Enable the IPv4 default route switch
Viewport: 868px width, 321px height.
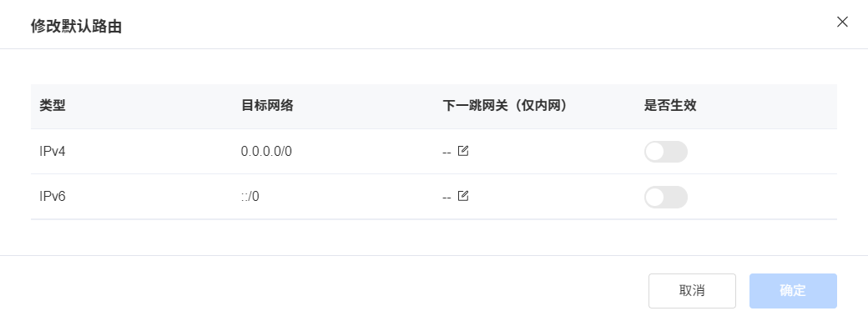665,152
